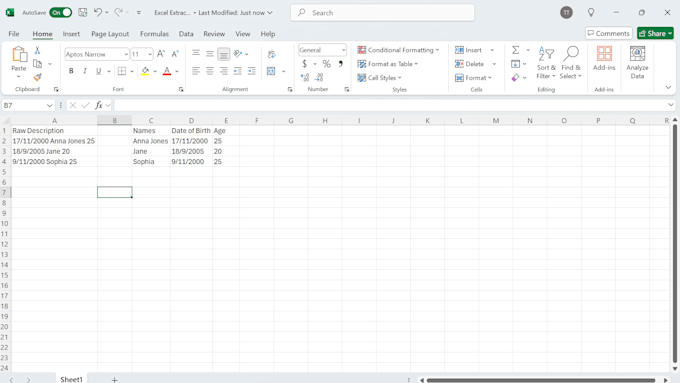
Task: Align text left
Action: pos(196,71)
